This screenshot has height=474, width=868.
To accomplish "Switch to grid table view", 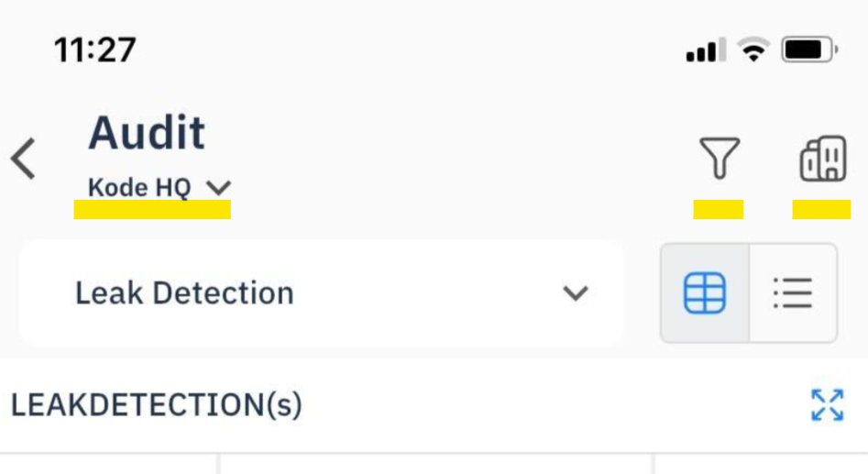I will point(705,293).
